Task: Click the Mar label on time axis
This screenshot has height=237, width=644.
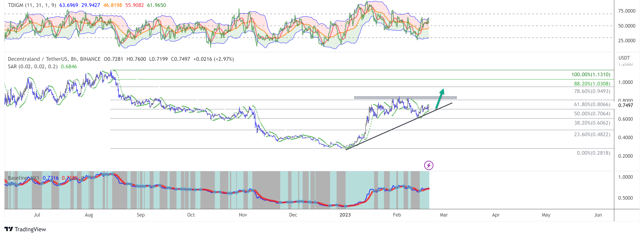Action: 444,215
